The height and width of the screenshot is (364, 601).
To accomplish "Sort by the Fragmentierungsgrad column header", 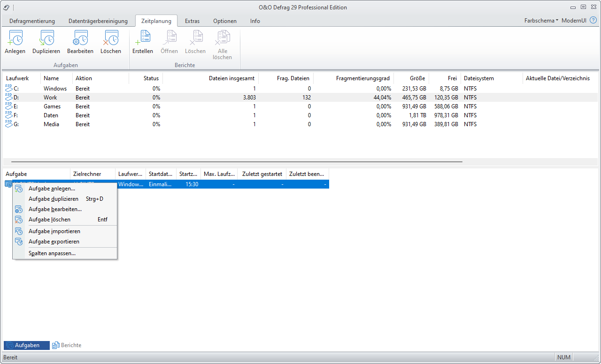I will coord(354,78).
